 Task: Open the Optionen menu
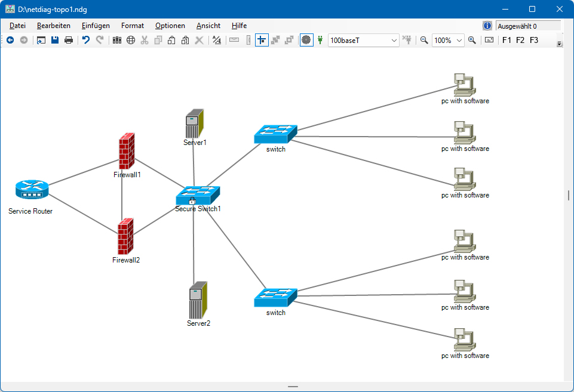(170, 26)
